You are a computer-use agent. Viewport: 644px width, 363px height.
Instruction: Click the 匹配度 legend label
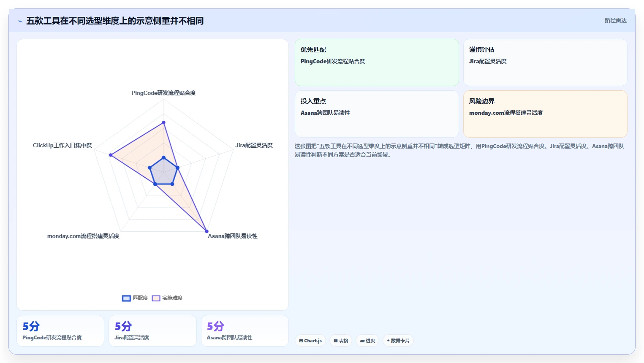pos(141,298)
